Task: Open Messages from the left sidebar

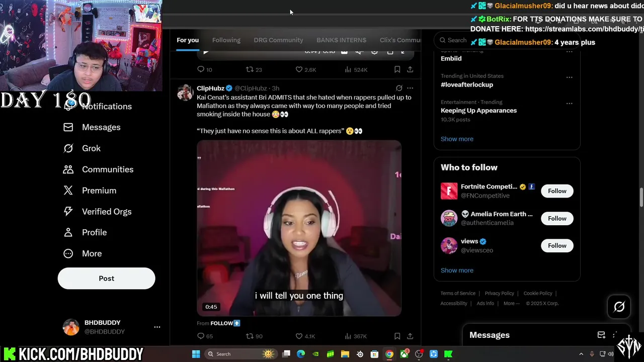Action: tap(92, 127)
